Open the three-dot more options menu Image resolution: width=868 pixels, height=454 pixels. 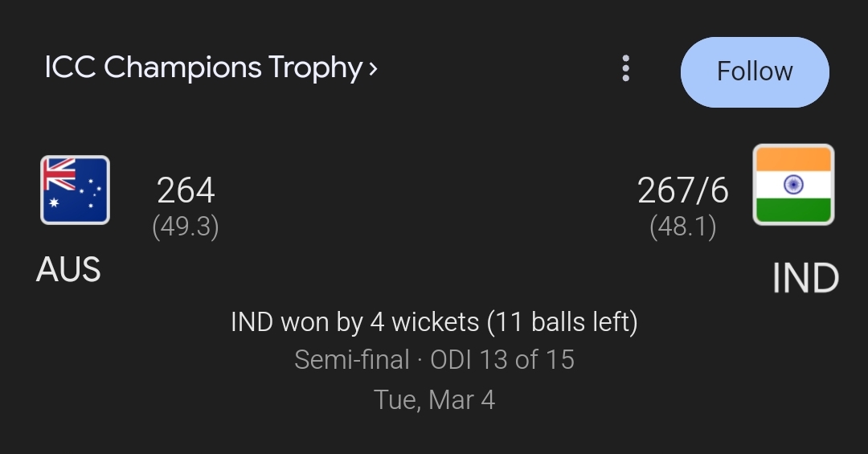[625, 69]
